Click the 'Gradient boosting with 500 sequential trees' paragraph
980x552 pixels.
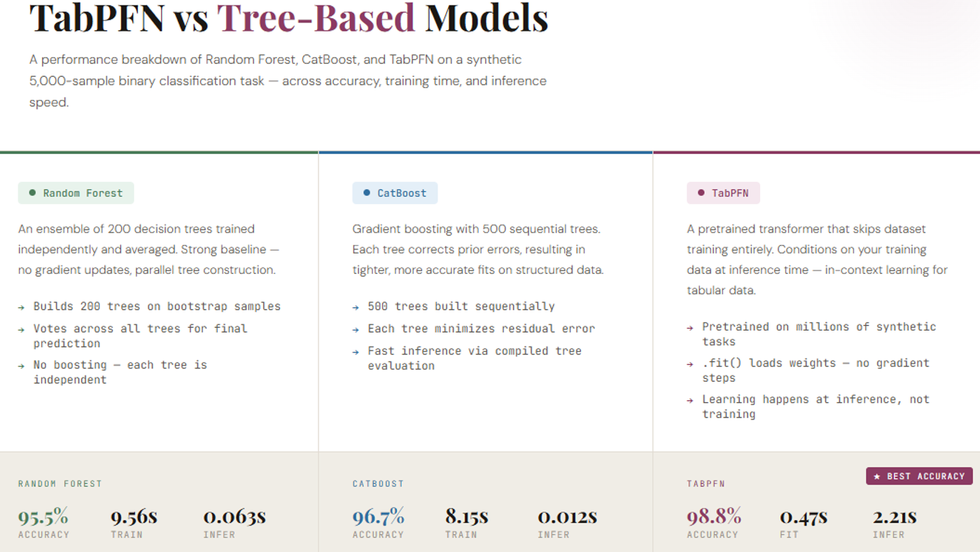coord(478,249)
